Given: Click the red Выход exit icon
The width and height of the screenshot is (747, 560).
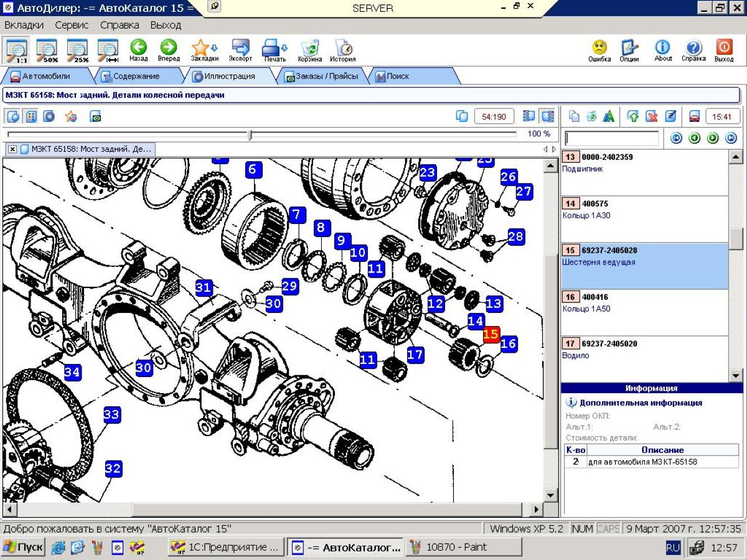Looking at the screenshot, I should (x=724, y=50).
